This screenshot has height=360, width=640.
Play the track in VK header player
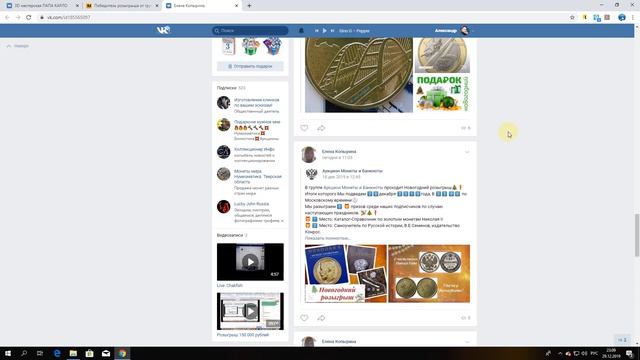click(x=324, y=31)
